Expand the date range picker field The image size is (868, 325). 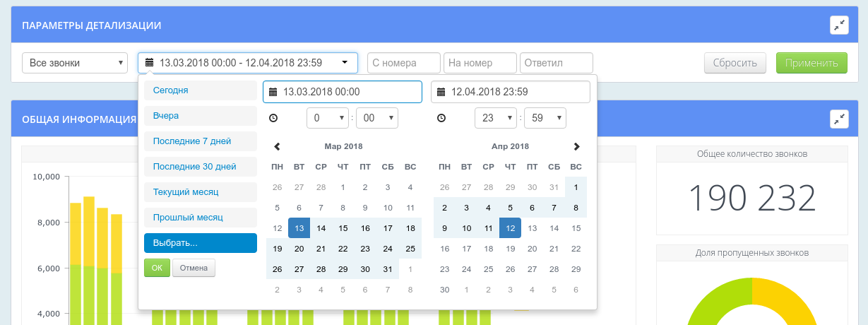coord(247,63)
